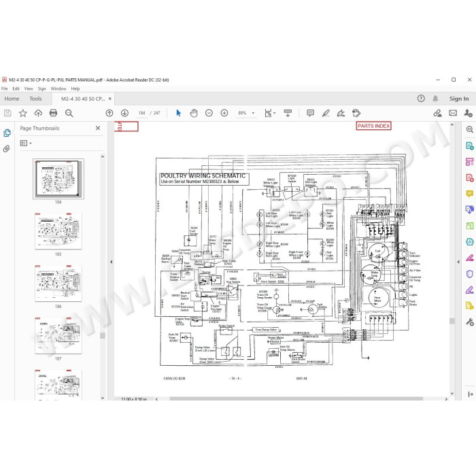This screenshot has width=476, height=476.
Task: Open the Search tools magnifier in right pane
Action: click(x=469, y=130)
